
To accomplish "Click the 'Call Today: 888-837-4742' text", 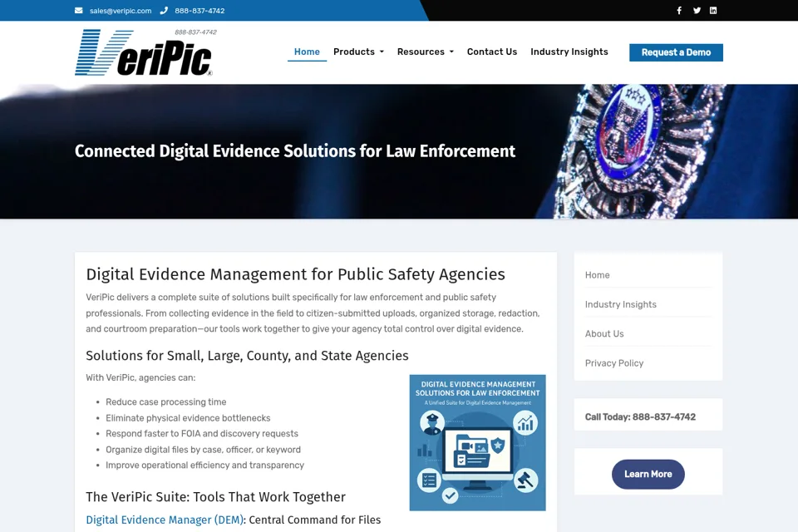I will (x=640, y=417).
